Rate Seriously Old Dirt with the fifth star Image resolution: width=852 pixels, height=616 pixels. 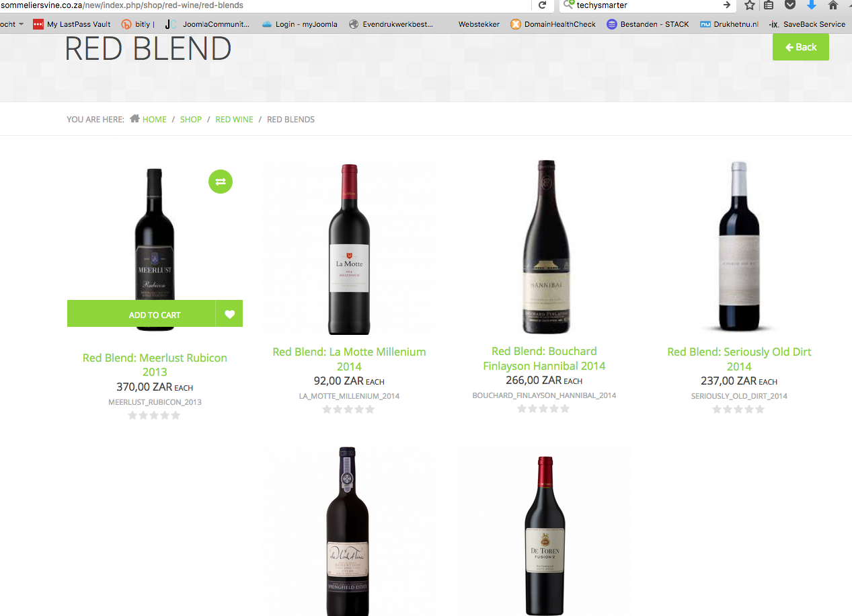coord(760,409)
